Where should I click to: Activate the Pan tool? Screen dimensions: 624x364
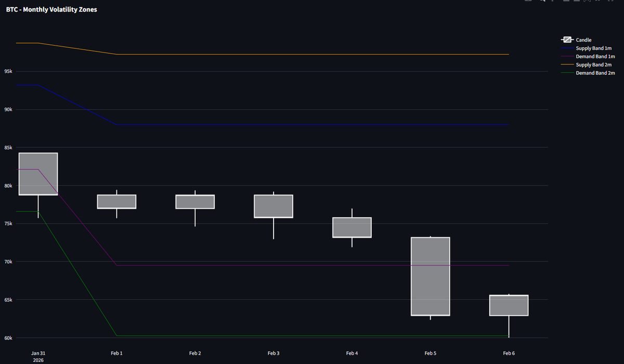[552, 2]
